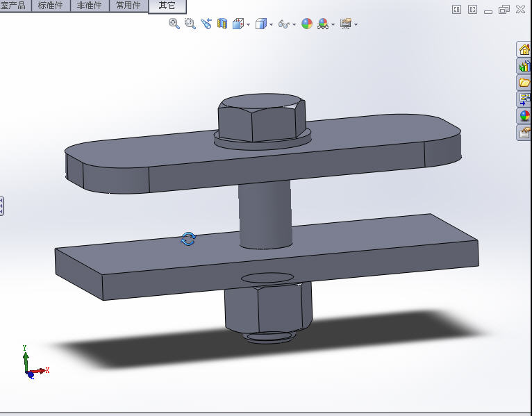Viewport: 532px width, 416px height.
Task: Click the Edit Appearance color ball icon
Action: pos(307,24)
